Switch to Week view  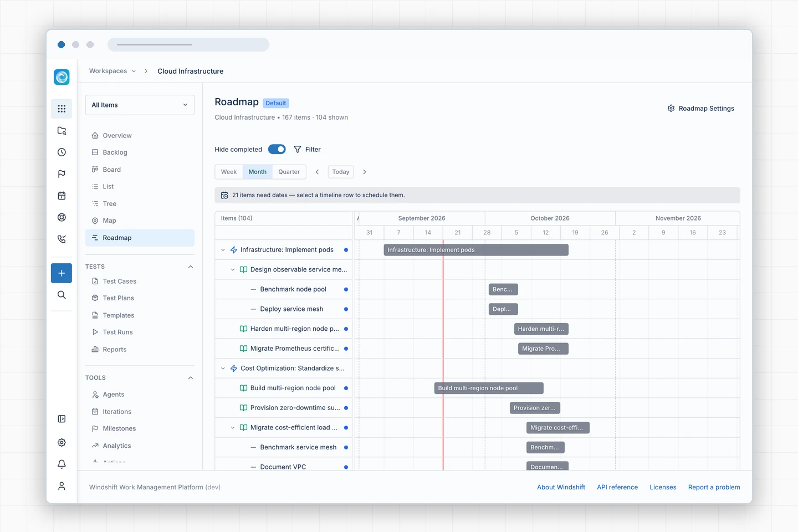tap(229, 172)
